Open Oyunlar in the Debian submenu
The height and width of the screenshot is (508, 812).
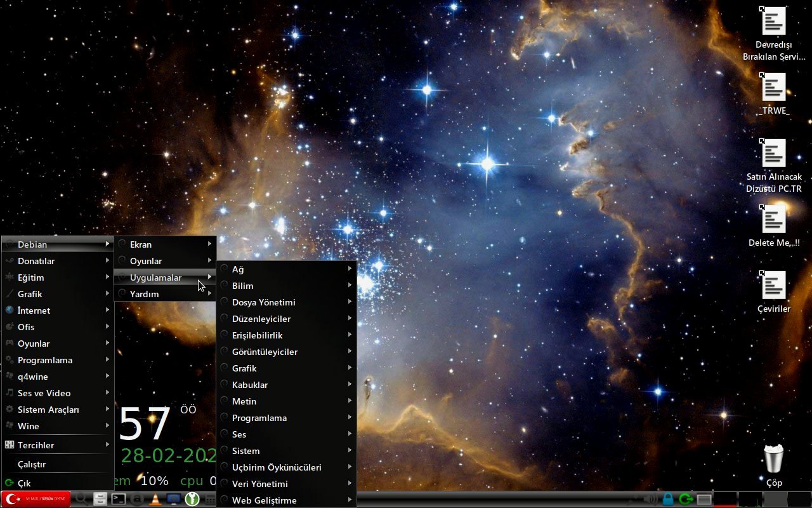[x=166, y=261]
